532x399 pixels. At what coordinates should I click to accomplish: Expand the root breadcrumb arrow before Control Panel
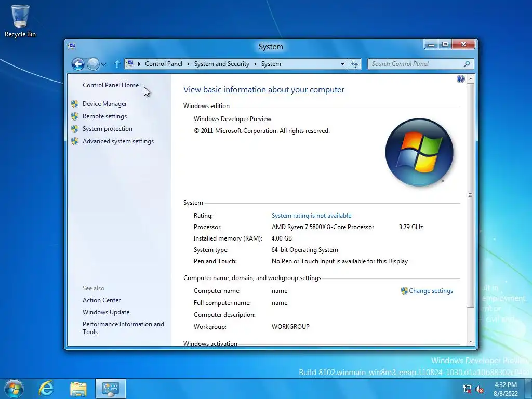139,64
